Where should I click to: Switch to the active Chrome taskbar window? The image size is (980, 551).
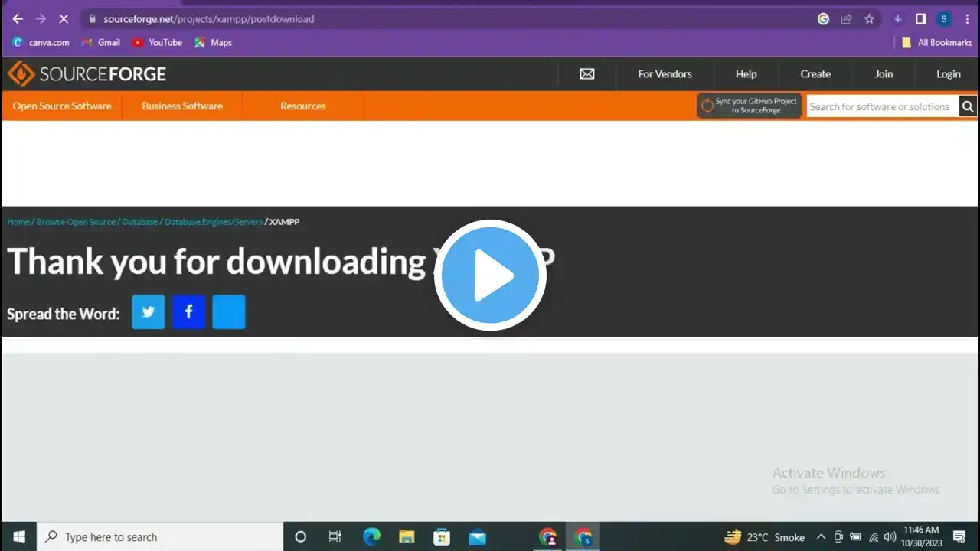point(583,536)
